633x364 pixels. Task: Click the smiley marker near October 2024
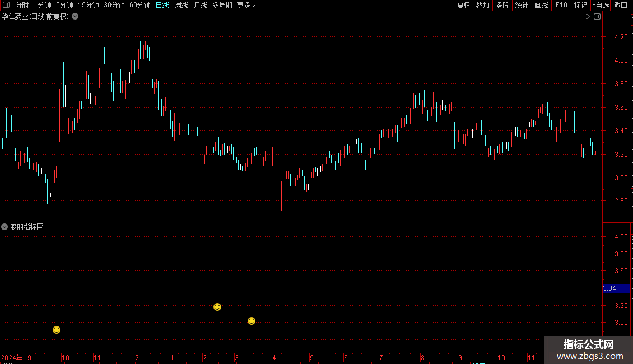(57, 330)
